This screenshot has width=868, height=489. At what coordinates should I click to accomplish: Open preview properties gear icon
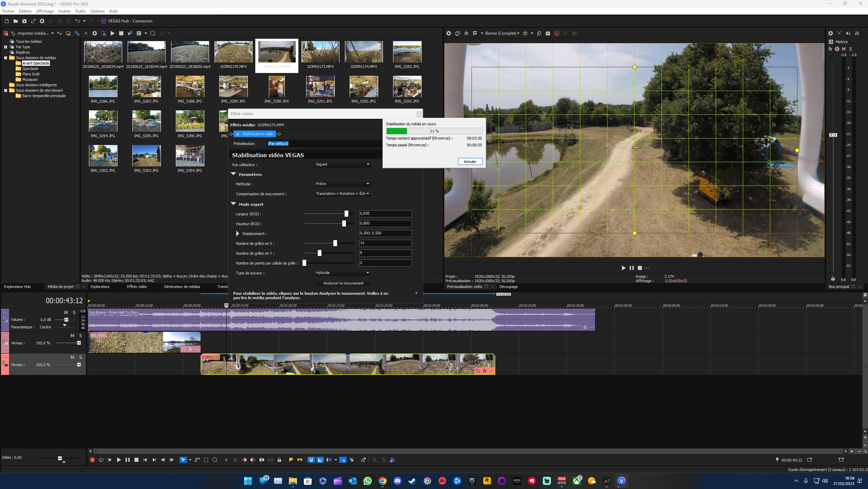(x=449, y=33)
